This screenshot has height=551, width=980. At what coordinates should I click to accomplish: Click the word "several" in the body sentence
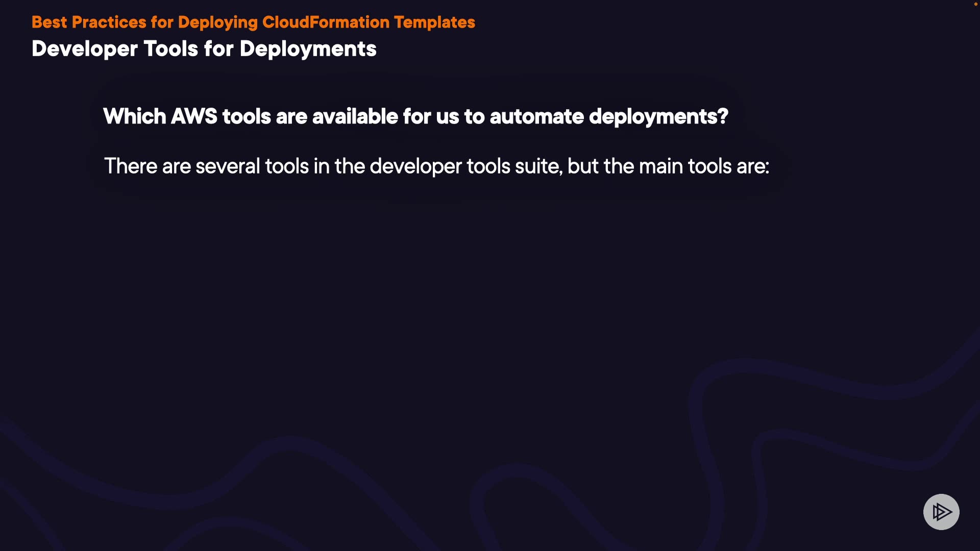[228, 166]
